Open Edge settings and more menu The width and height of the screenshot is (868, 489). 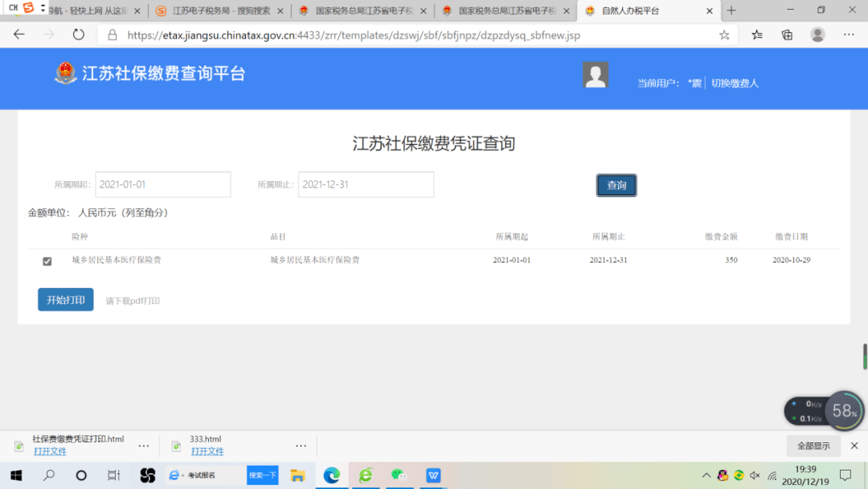click(849, 35)
